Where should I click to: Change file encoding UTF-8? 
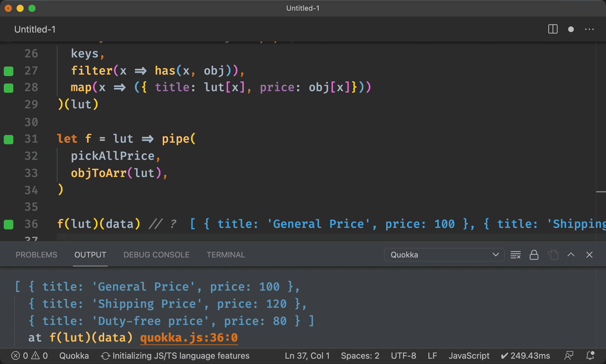click(403, 356)
